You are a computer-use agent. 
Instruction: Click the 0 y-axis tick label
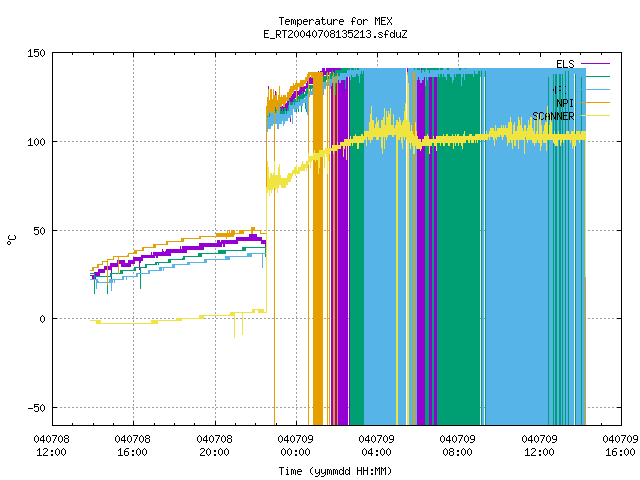pos(42,319)
